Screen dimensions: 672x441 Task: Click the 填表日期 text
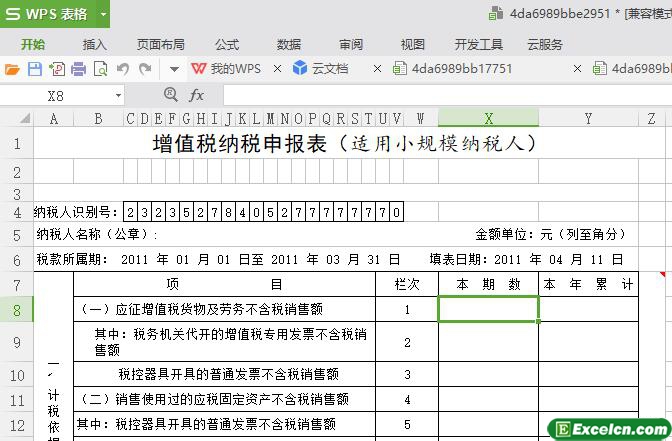click(459, 259)
